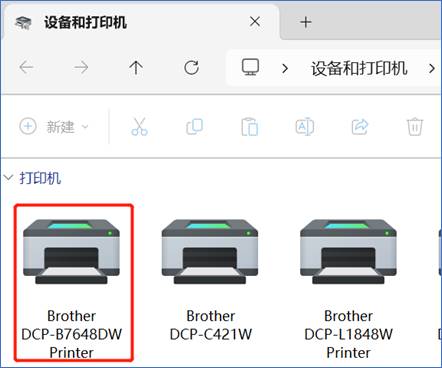Click the Share icon in toolbar

point(360,127)
